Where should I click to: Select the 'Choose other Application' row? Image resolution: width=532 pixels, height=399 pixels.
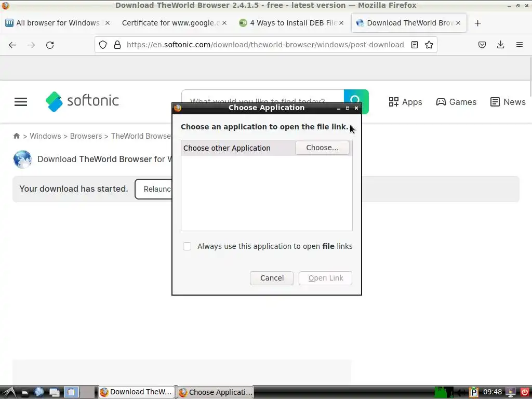(x=267, y=148)
